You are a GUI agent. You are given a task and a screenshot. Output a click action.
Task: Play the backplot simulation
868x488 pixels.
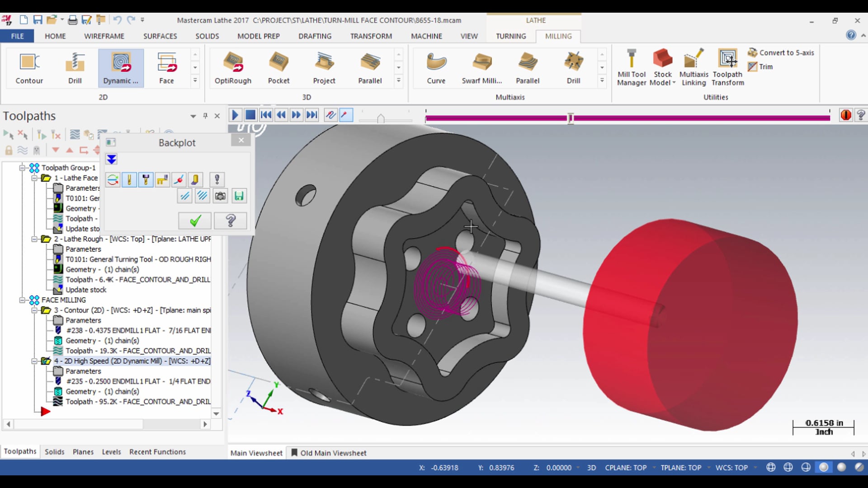(235, 115)
